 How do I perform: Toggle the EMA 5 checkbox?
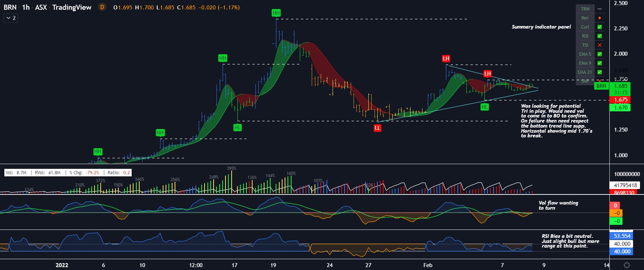(600, 54)
